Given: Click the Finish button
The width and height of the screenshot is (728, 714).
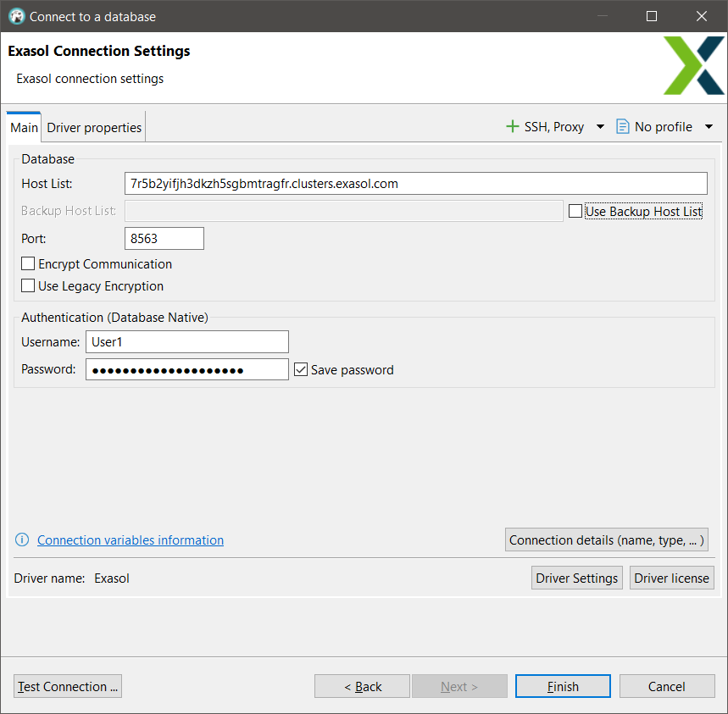Looking at the screenshot, I should click(x=563, y=686).
